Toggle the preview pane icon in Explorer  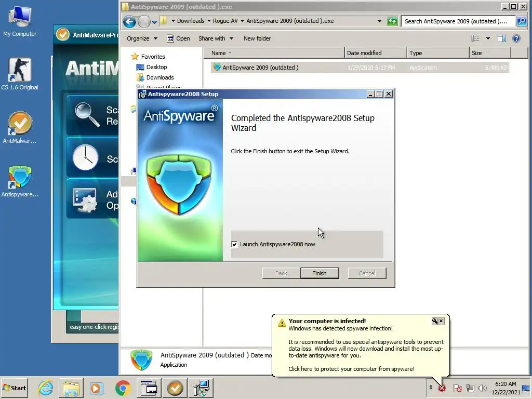502,38
